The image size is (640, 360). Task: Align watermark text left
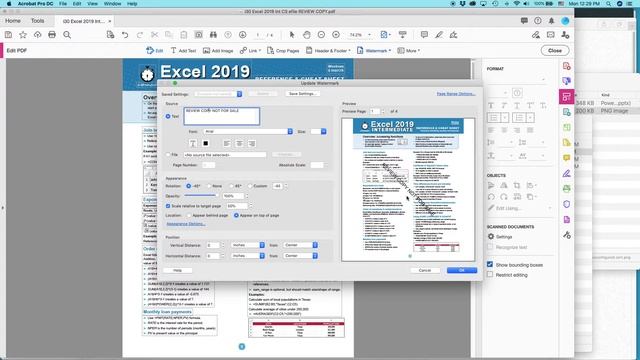[227, 143]
